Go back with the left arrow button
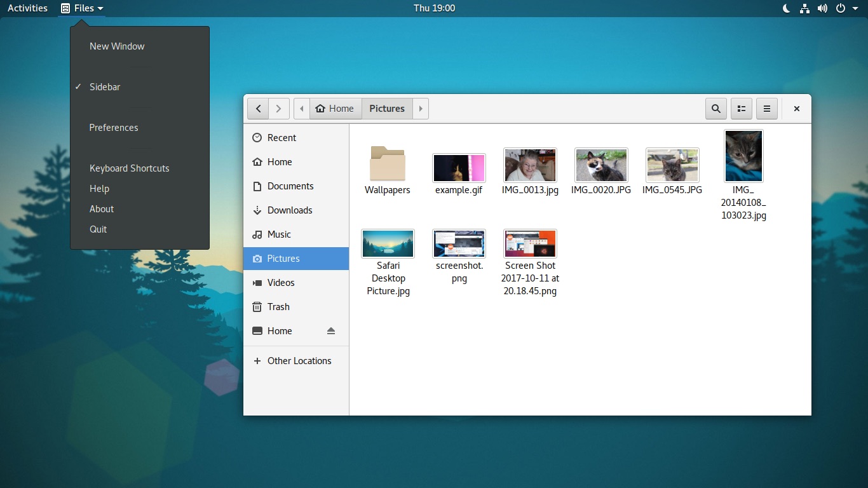The width and height of the screenshot is (868, 488). 258,109
